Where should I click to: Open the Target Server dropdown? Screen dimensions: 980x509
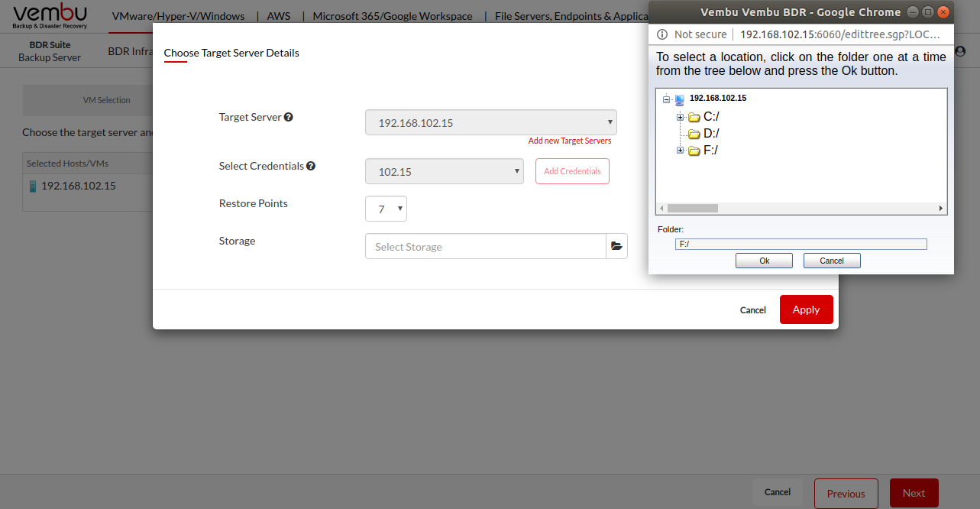coord(490,122)
